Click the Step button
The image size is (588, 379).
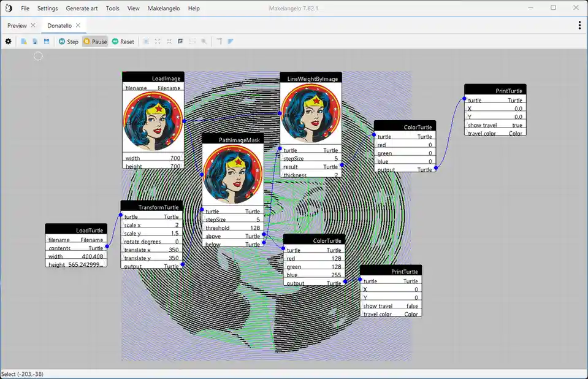tap(69, 41)
